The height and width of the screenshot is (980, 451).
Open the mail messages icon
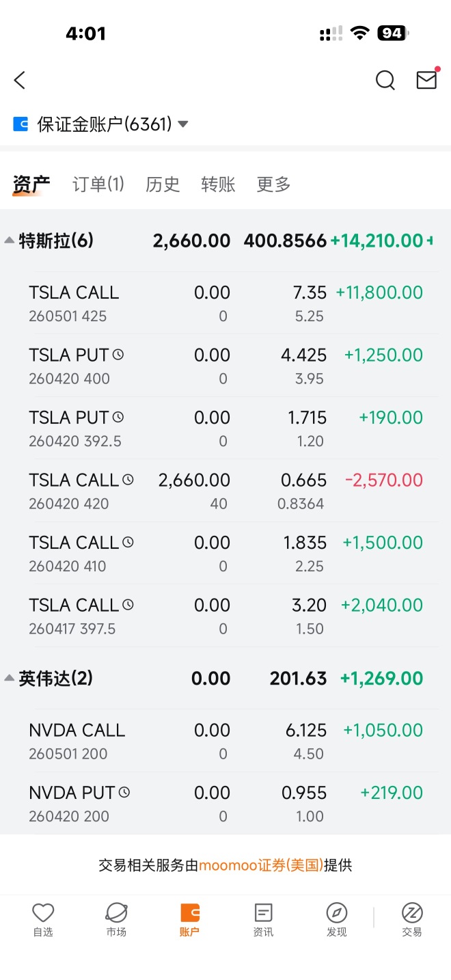coord(427,79)
